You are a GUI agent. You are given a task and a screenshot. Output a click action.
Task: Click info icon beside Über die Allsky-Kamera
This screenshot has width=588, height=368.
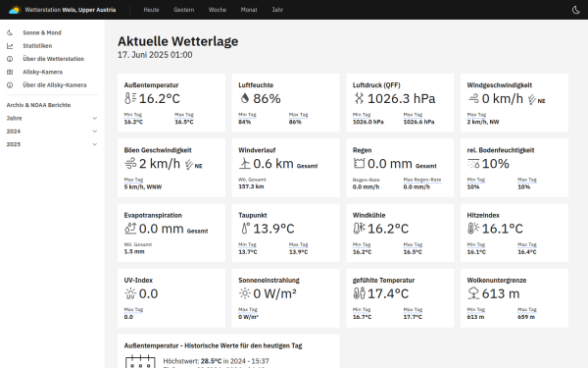point(10,85)
